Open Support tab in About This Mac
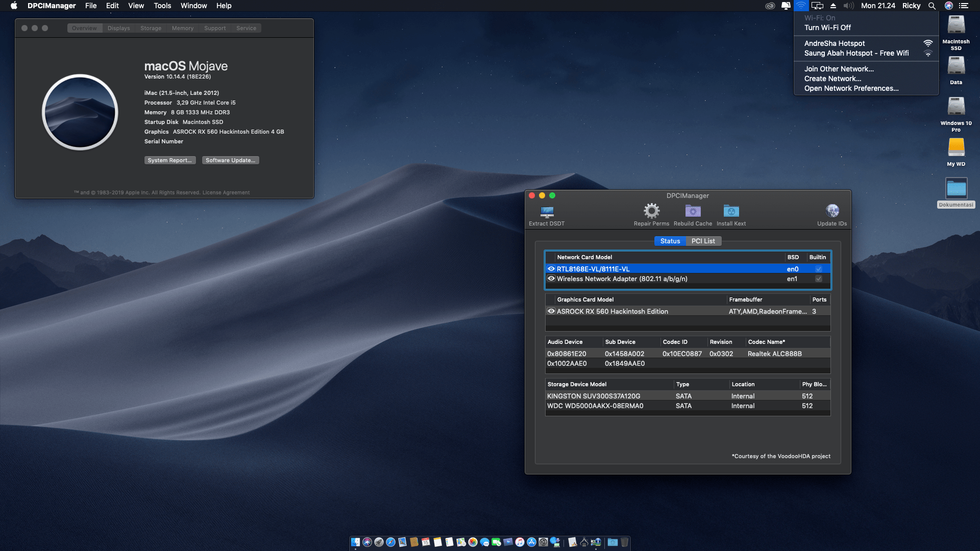Screen dimensions: 980x551 coord(215,28)
